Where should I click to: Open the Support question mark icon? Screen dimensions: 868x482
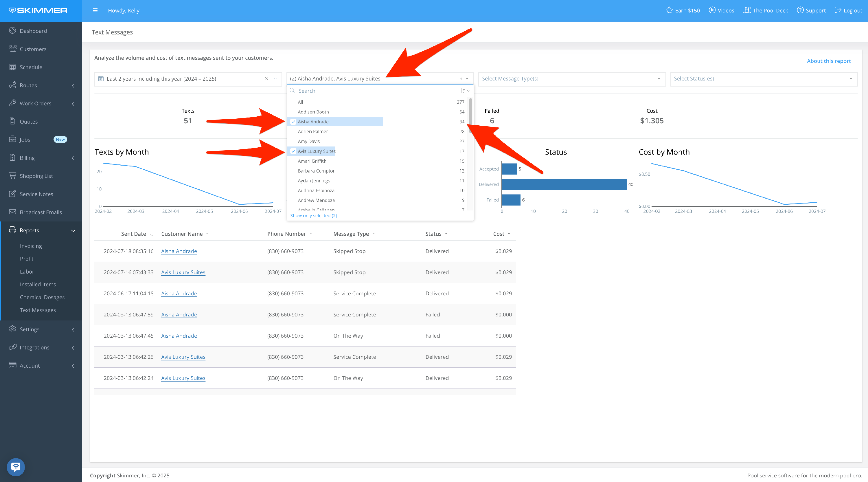[x=800, y=10]
